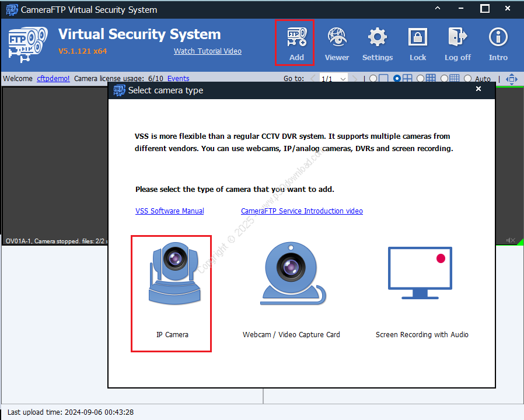Click the Lock padlock icon
Viewport: 524px width, 420px height.
(418, 42)
